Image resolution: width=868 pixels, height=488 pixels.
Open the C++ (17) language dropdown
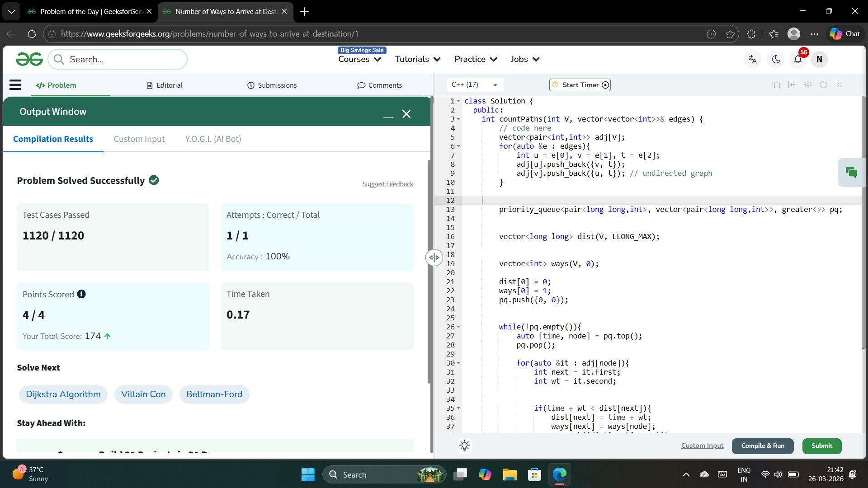pyautogui.click(x=474, y=85)
